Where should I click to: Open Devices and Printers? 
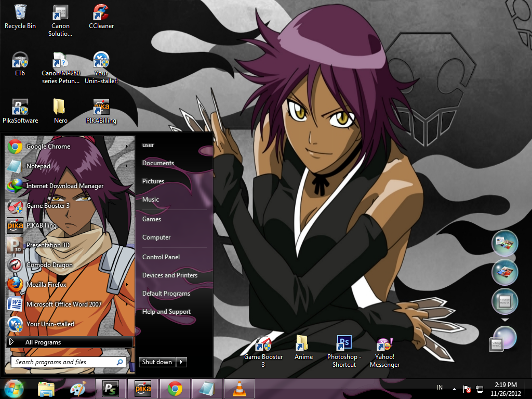[x=170, y=275]
